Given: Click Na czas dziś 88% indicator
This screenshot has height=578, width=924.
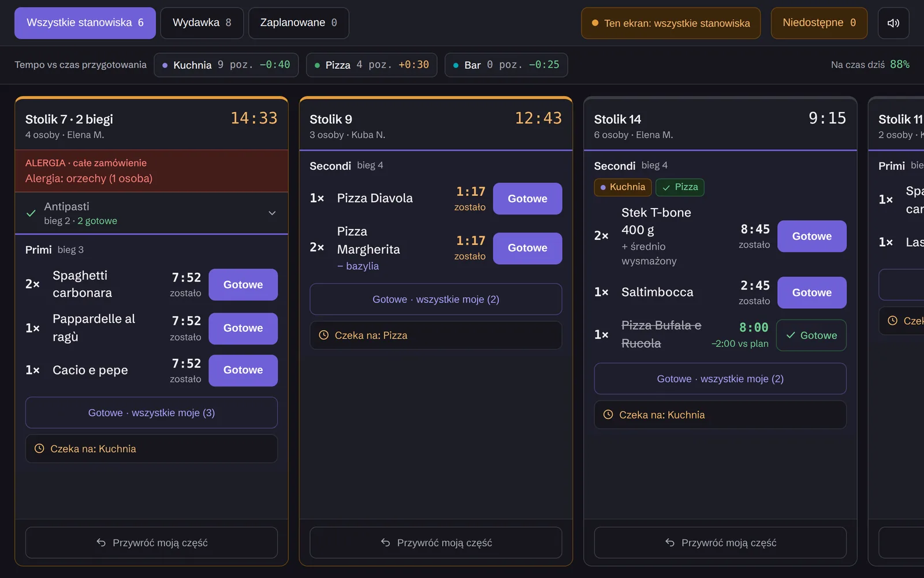Looking at the screenshot, I should point(870,65).
